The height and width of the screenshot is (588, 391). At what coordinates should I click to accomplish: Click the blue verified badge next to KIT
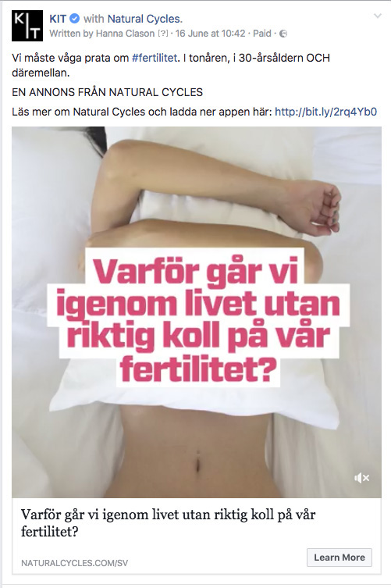point(75,19)
